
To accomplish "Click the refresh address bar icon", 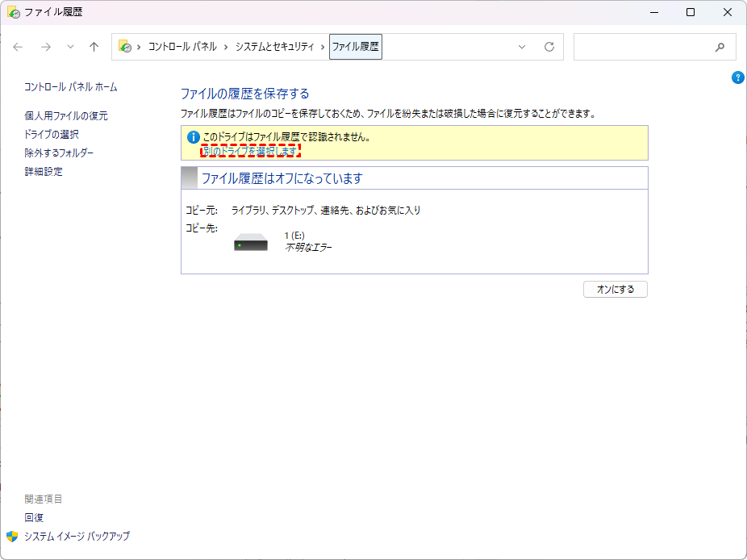I will pyautogui.click(x=549, y=47).
